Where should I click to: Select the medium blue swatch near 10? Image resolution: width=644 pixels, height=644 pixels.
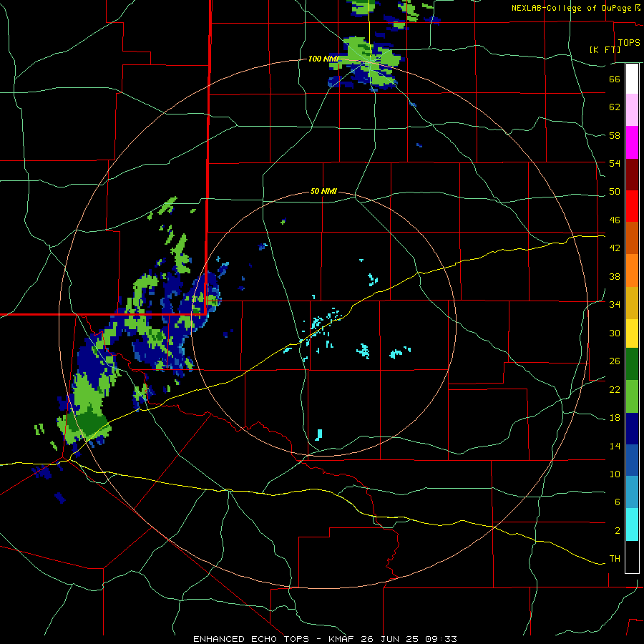(x=632, y=460)
